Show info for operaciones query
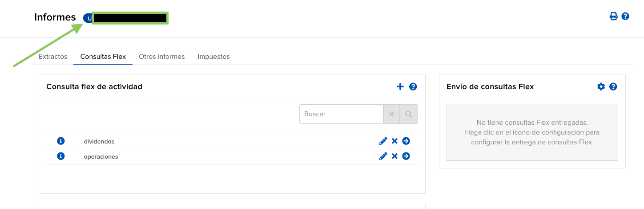644x209 pixels. (61, 156)
